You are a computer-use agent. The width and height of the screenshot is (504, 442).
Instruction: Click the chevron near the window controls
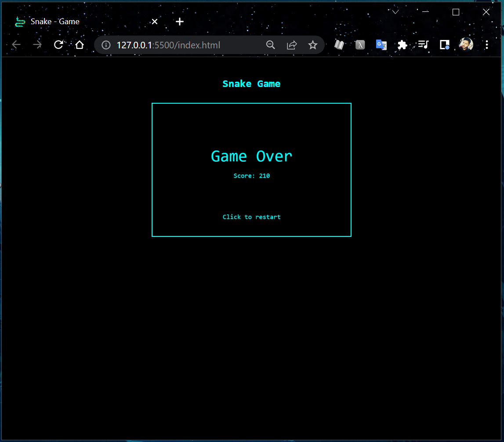point(395,11)
